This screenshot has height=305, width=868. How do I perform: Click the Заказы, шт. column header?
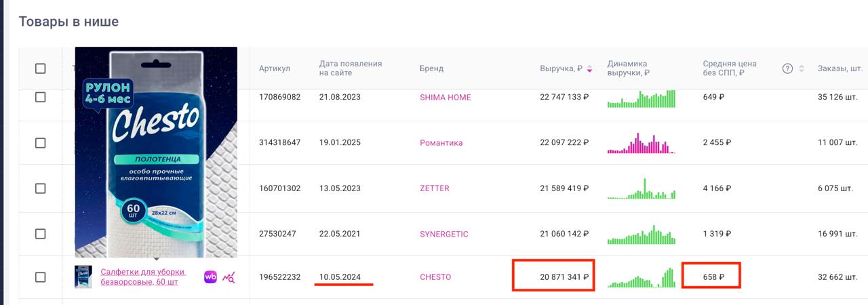pyautogui.click(x=840, y=68)
